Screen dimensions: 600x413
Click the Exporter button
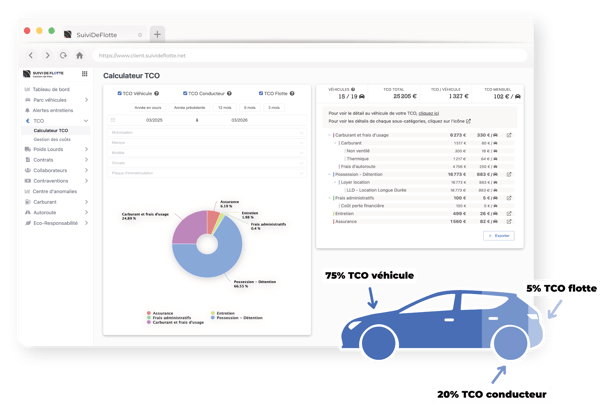[x=499, y=236]
